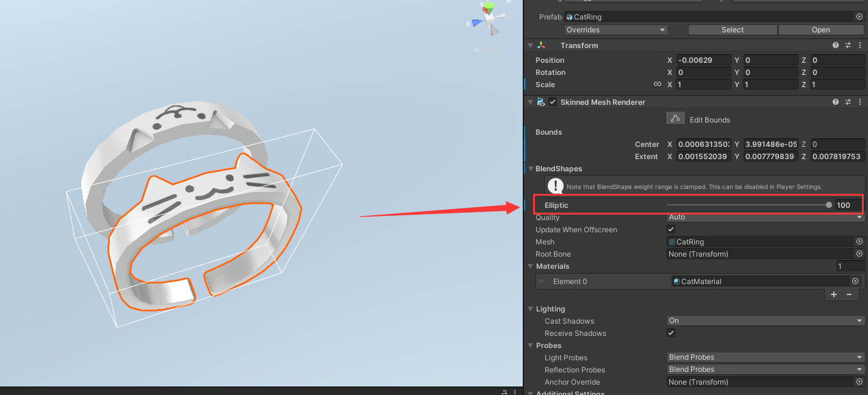Uncheck Update When Offscreen
Screen dimensions: 868x395
tap(671, 229)
